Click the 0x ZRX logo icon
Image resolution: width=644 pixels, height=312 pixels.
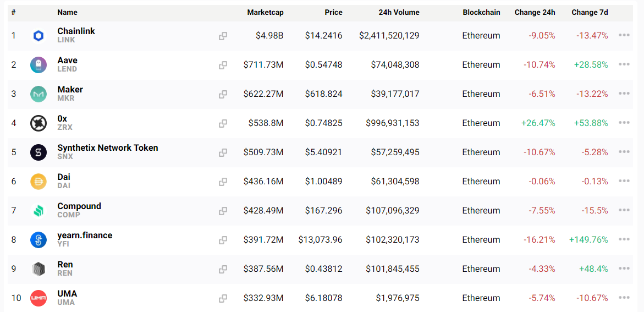[38, 123]
